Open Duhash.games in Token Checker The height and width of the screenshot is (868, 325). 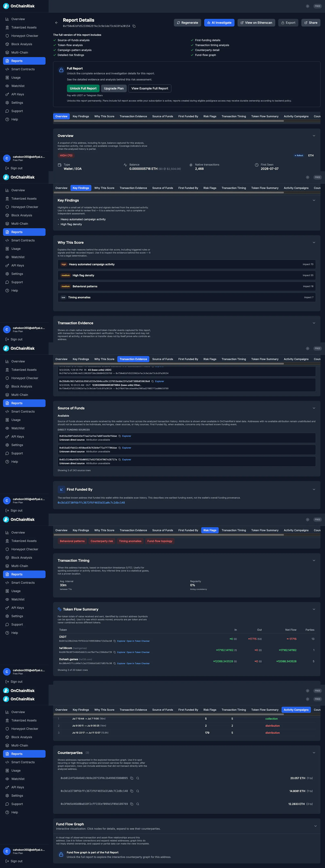[x=138, y=663]
